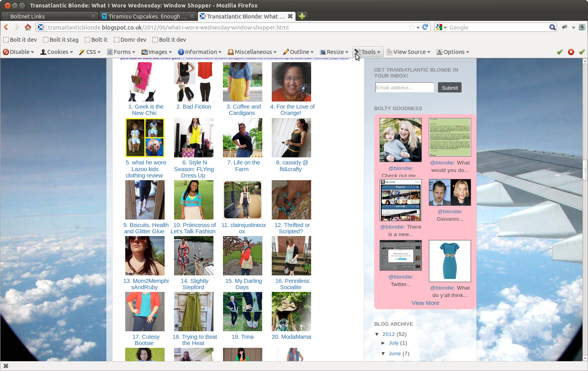
Task: Click the search magnifier icon
Action: coord(553,27)
